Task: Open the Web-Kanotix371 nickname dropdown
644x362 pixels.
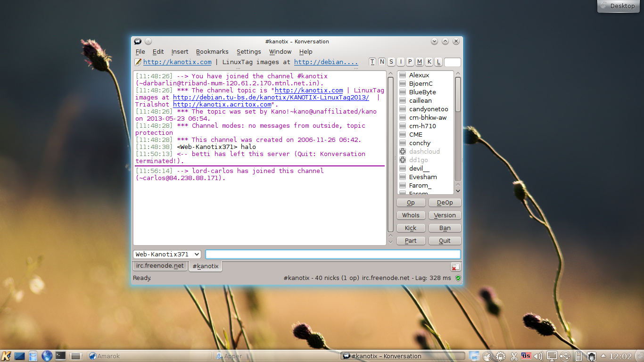Action: (x=167, y=255)
